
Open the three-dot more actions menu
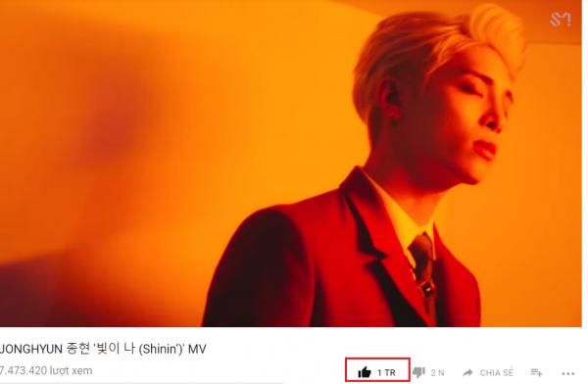point(568,373)
